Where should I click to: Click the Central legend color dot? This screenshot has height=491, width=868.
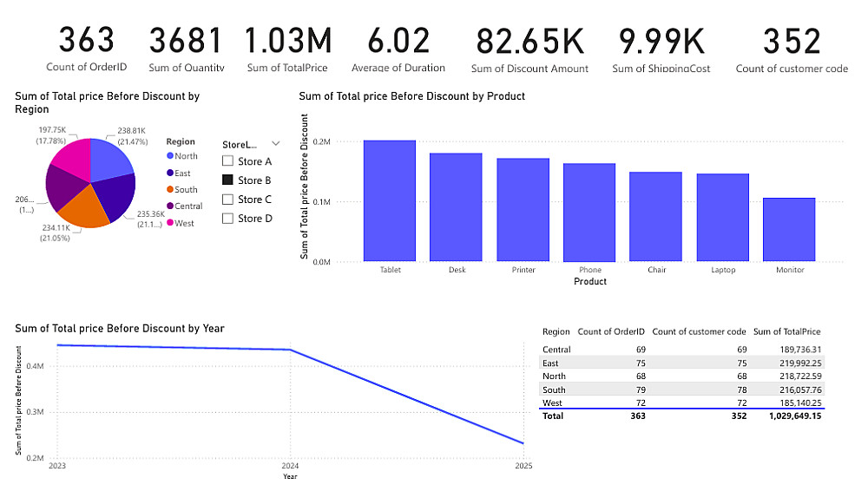click(170, 206)
